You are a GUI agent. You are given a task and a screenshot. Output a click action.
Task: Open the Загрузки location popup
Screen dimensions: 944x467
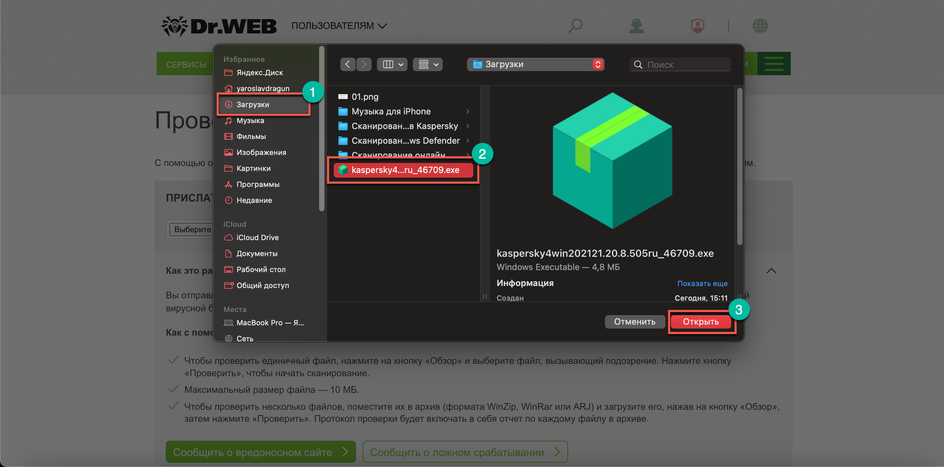[x=535, y=64]
